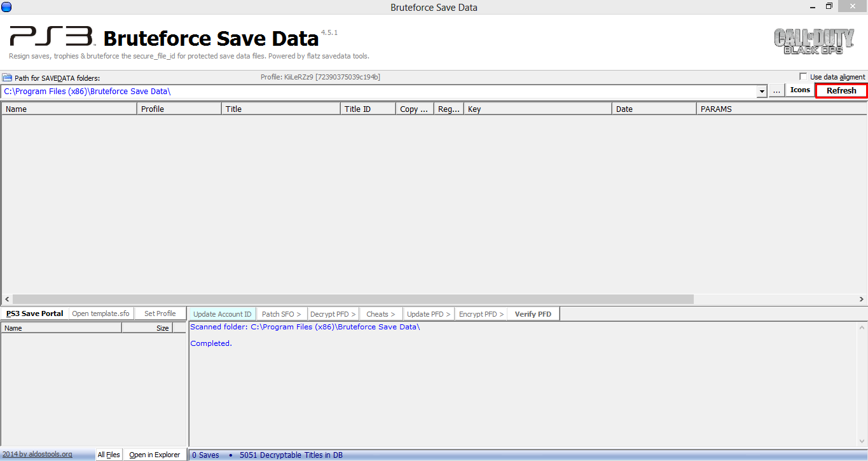Image resolution: width=868 pixels, height=461 pixels.
Task: Restore down the Bruteforce Save Data window
Action: pyautogui.click(x=829, y=6)
